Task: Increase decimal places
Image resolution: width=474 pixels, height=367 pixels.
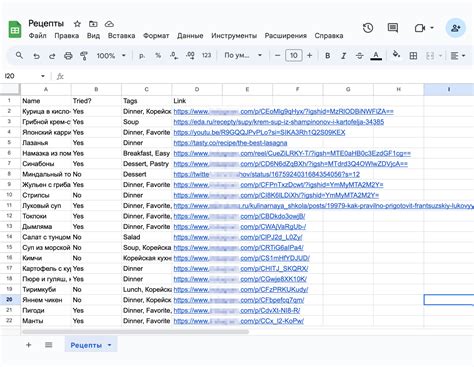Action: (190, 56)
